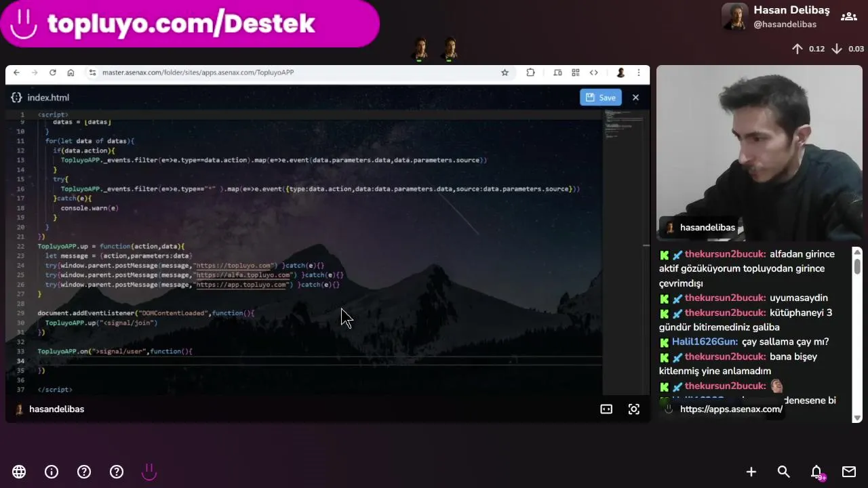Toggle fullscreen focus on screen share
868x488 pixels.
(x=634, y=409)
